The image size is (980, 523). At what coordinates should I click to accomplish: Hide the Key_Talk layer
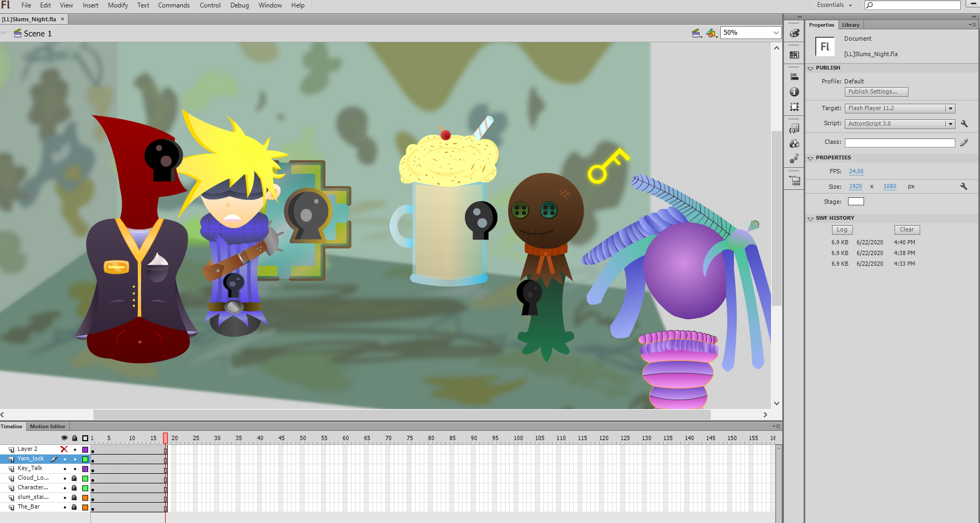point(65,468)
